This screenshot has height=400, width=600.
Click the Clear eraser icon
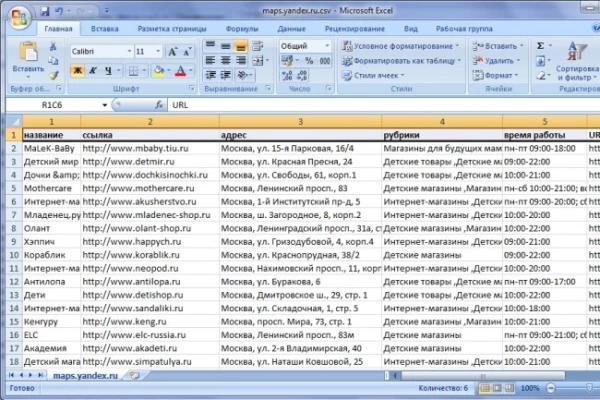(x=540, y=75)
